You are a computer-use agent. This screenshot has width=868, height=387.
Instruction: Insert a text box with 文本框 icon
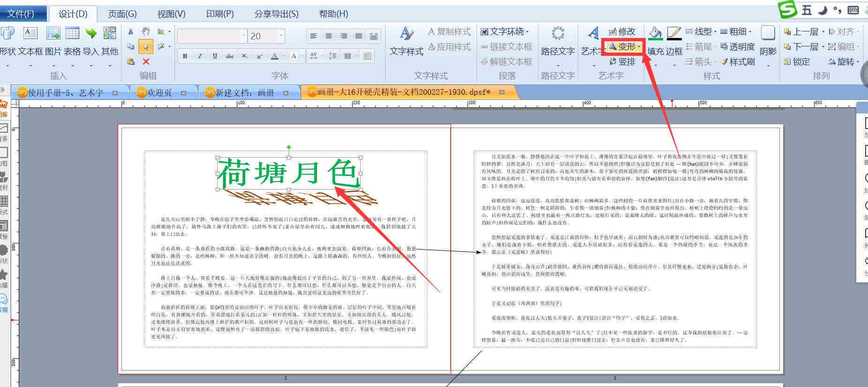(30, 33)
